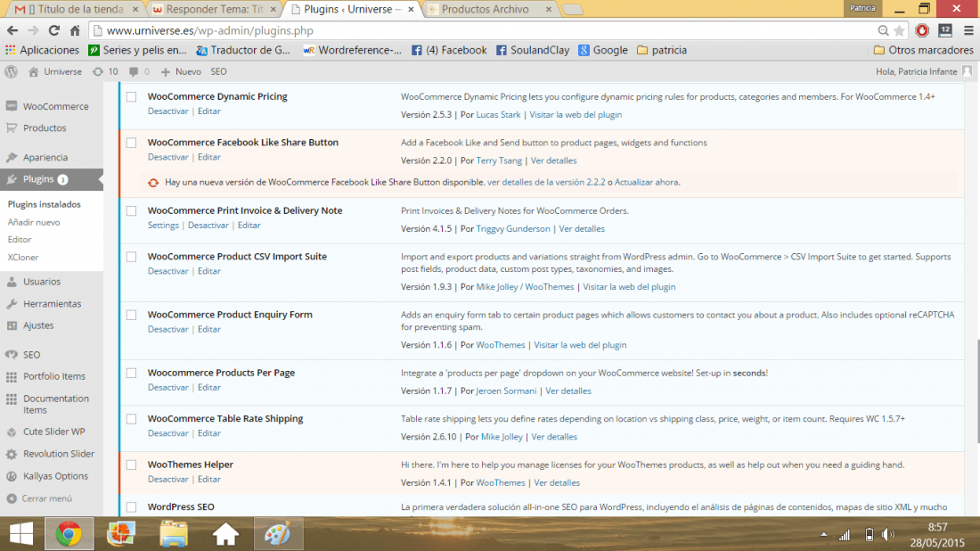
Task: Open Portfolio Items in the sidebar
Action: (x=53, y=376)
